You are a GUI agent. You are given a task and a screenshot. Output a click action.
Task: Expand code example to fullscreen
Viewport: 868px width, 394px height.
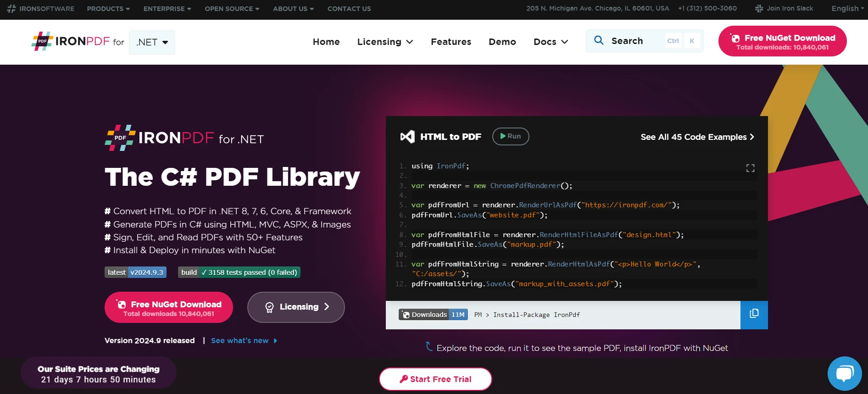pos(750,168)
